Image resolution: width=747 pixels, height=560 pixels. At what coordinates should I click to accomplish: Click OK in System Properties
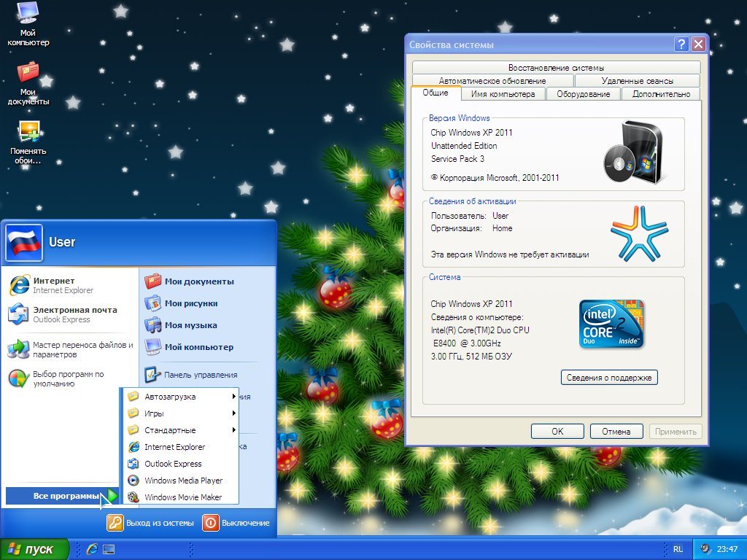pos(557,432)
